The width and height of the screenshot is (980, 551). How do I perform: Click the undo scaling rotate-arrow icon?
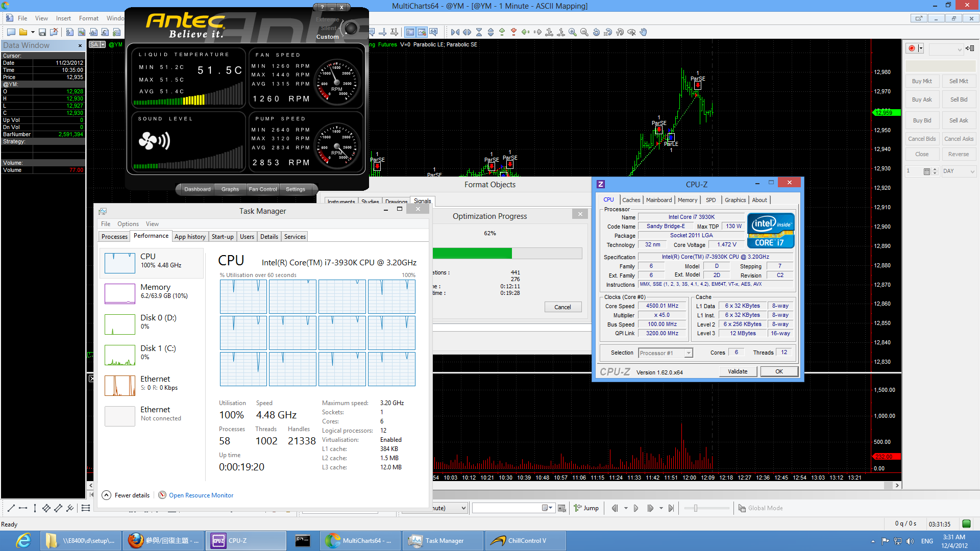596,32
